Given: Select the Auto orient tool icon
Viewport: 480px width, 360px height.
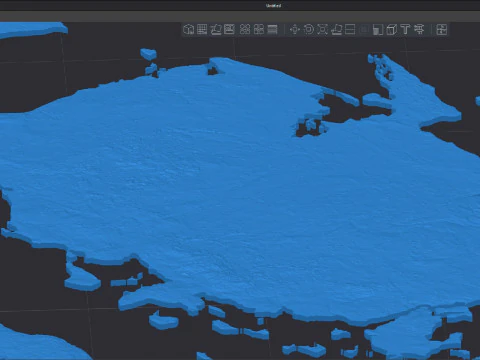Looking at the screenshot, I should coord(216,29).
